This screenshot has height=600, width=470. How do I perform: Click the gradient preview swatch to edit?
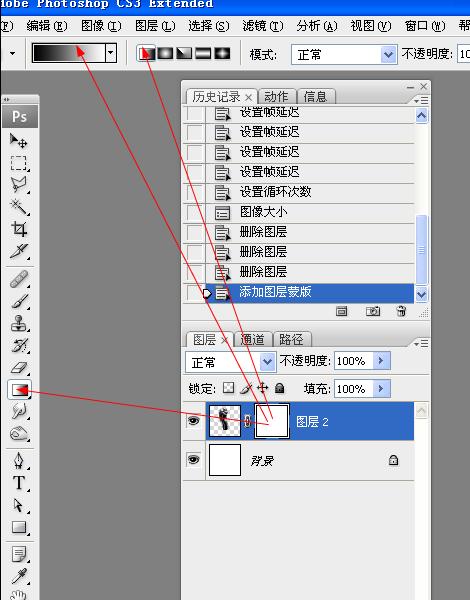tap(69, 52)
